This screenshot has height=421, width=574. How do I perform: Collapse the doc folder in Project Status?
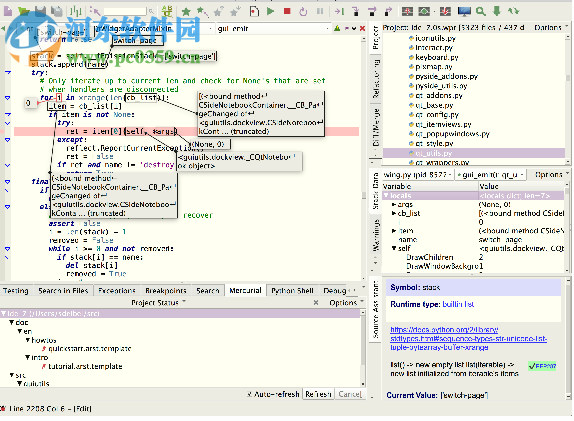pos(12,323)
